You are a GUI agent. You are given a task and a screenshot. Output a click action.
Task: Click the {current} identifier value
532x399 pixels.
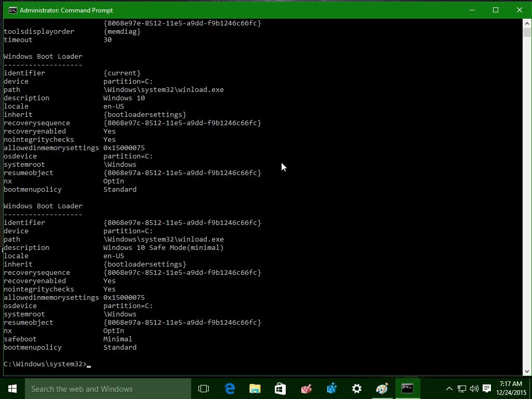click(x=122, y=73)
